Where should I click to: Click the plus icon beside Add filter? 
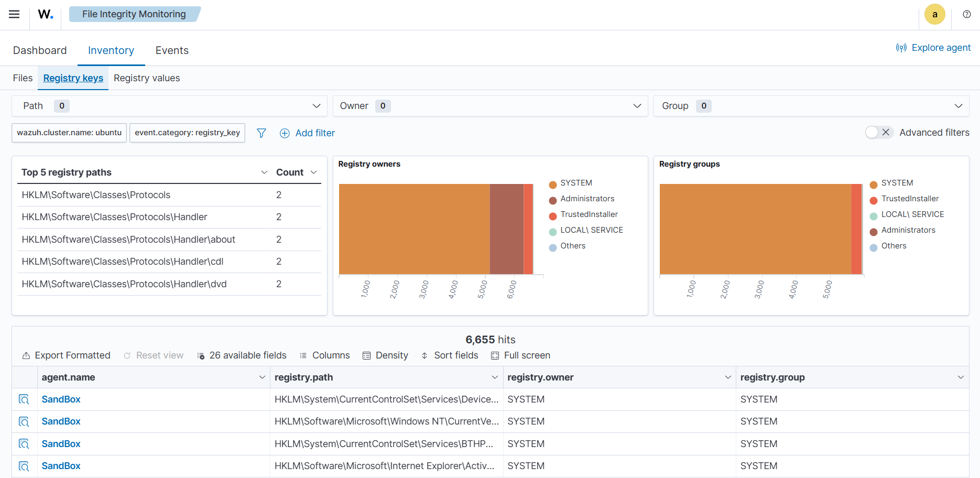(285, 133)
